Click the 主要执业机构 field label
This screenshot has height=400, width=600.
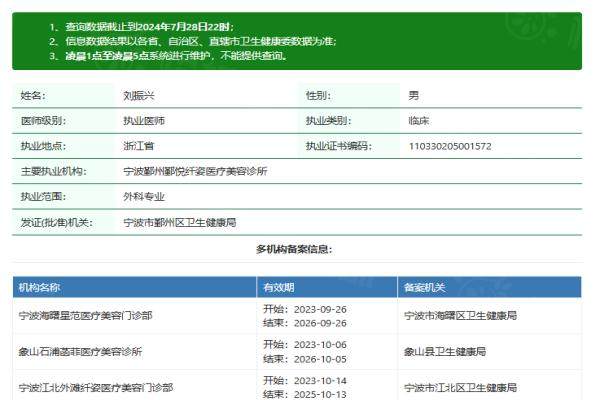point(54,171)
